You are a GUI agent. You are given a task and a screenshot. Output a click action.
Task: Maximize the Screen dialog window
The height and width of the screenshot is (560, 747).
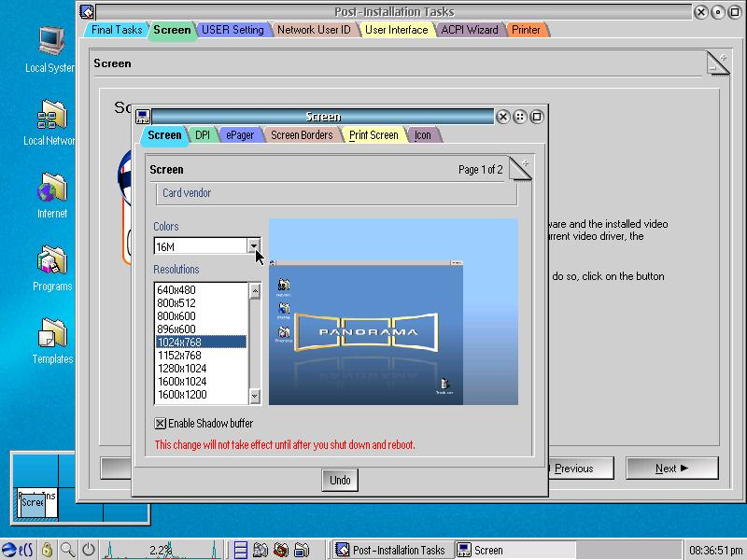click(x=537, y=117)
